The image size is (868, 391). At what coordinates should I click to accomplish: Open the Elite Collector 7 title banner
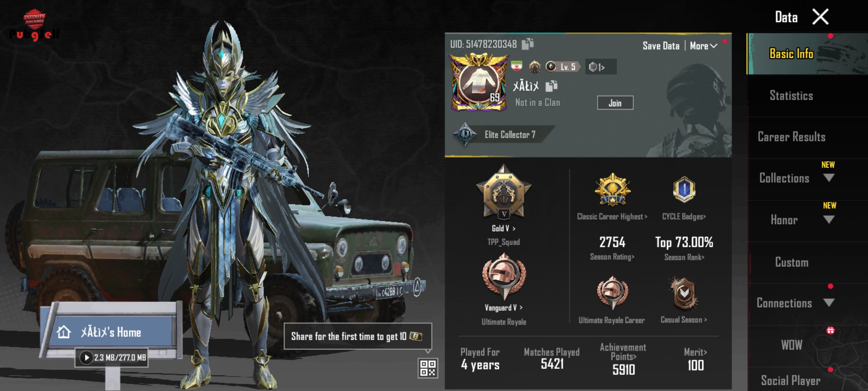[503, 134]
